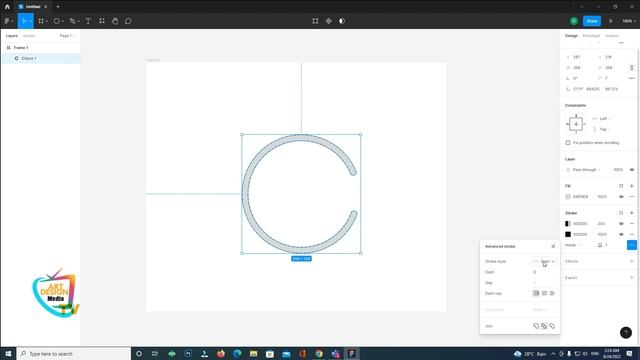Click the Present play button

611,21
